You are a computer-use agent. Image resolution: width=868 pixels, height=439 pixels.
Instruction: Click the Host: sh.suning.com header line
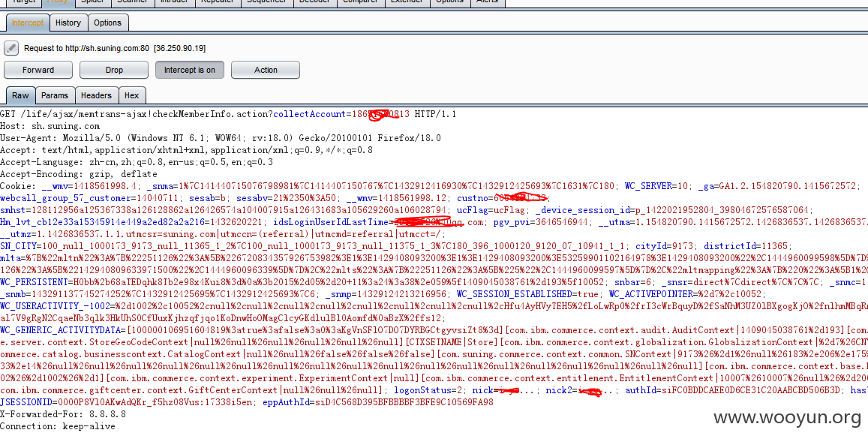click(x=50, y=126)
